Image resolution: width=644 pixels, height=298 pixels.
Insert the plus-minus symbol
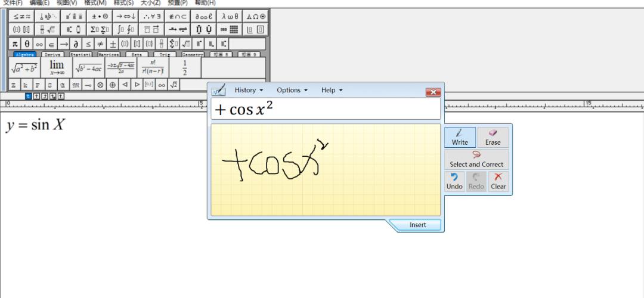pyautogui.click(x=113, y=44)
